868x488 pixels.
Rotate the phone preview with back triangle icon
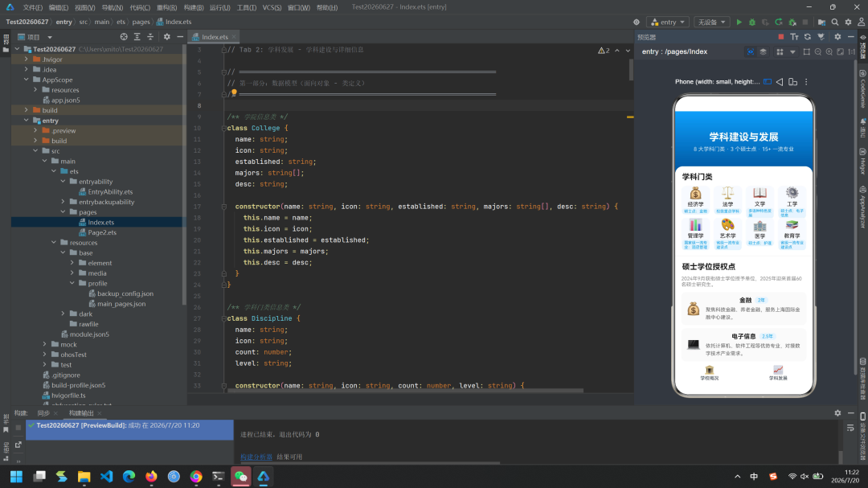(x=780, y=82)
